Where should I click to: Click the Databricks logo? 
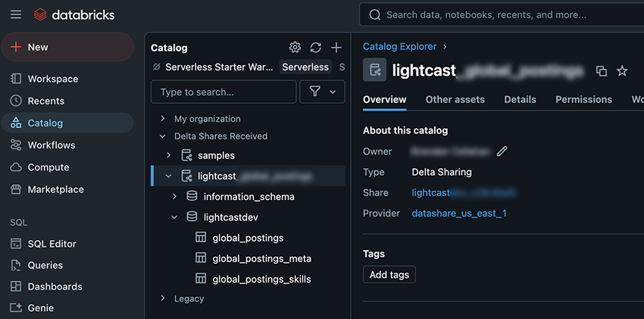(x=74, y=15)
